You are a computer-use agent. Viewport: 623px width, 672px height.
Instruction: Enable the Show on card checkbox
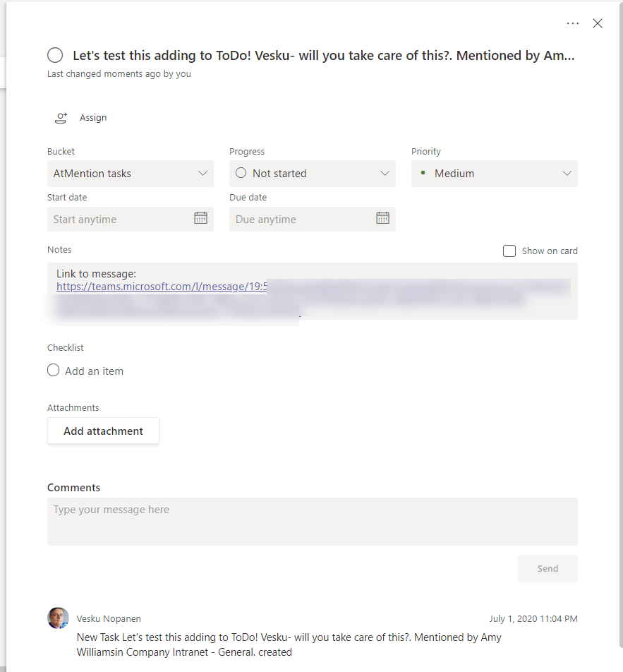click(x=509, y=251)
